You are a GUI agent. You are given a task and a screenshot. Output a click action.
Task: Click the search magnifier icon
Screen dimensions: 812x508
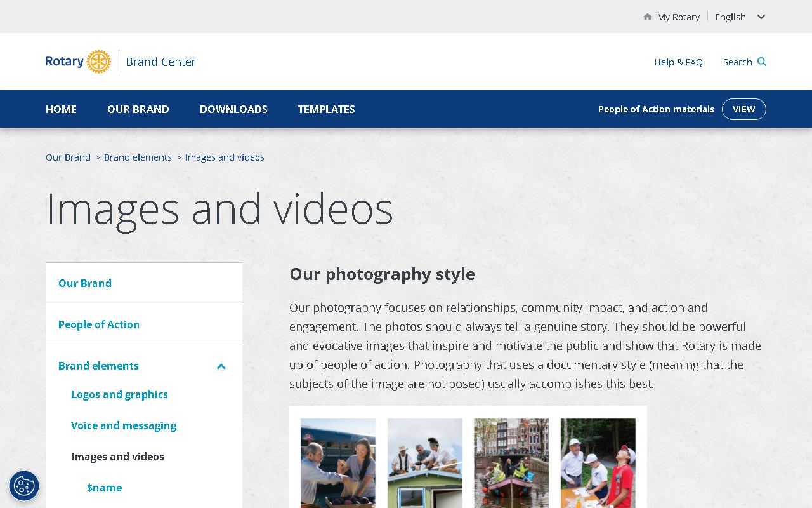[x=762, y=62]
